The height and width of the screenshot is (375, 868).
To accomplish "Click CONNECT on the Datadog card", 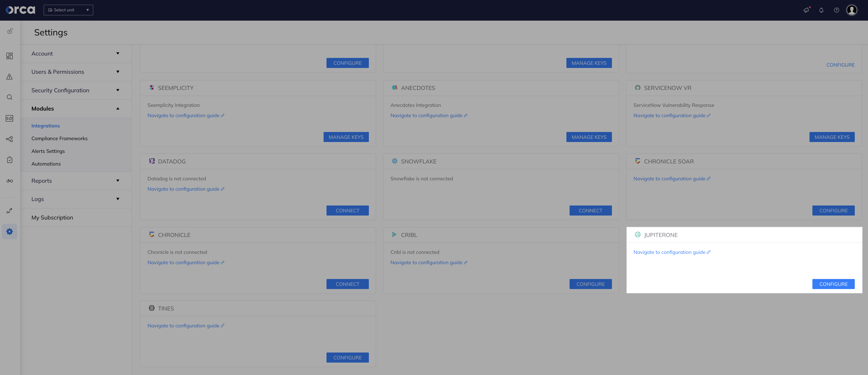I will point(347,211).
